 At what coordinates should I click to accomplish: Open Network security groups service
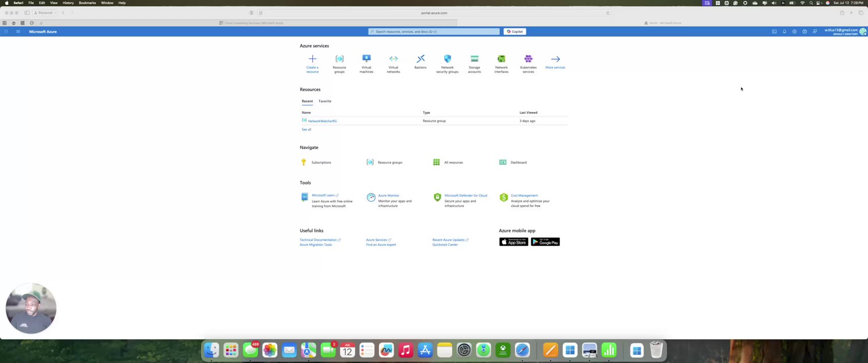(x=448, y=64)
